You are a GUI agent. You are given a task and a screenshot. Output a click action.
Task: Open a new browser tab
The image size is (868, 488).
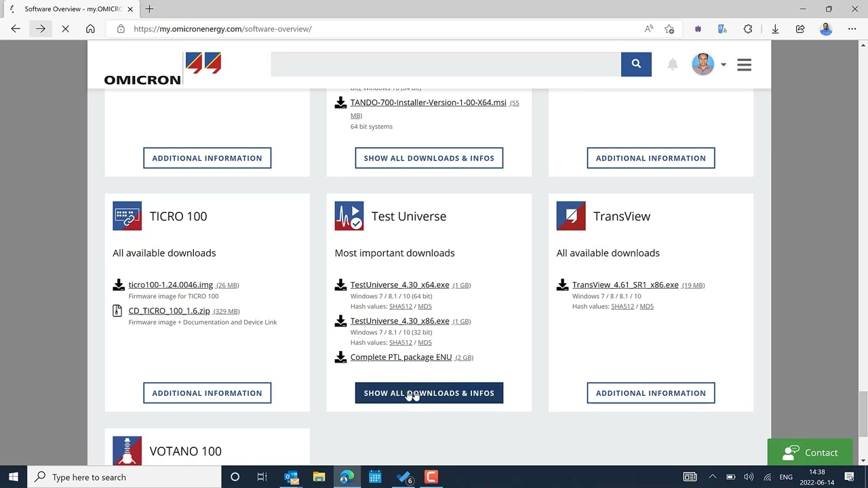[149, 9]
